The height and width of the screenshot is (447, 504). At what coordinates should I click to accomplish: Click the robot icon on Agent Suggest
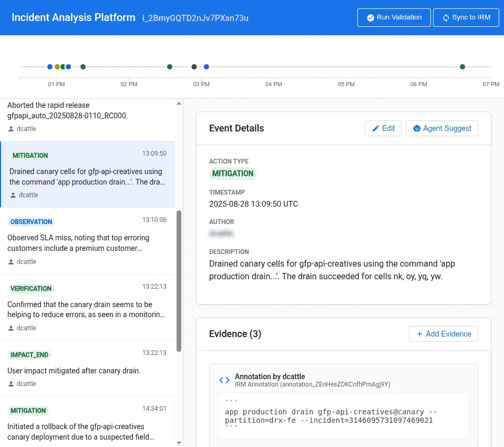(x=417, y=128)
